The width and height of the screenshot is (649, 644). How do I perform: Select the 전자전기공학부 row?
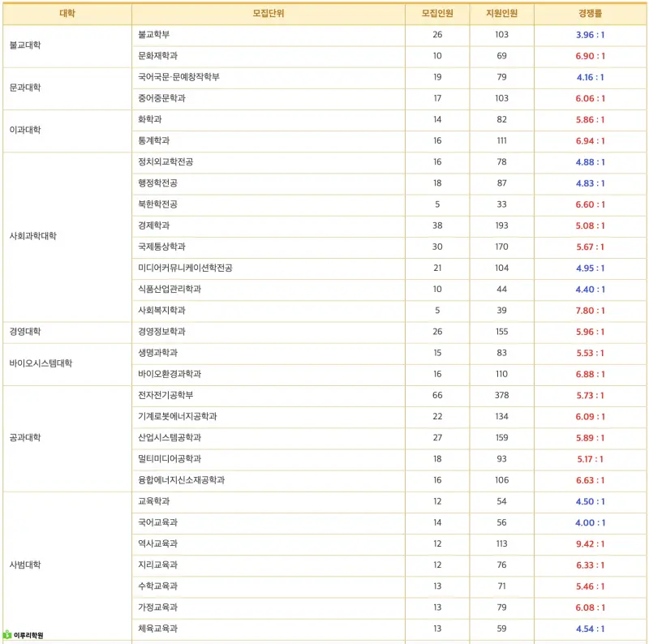click(325, 395)
